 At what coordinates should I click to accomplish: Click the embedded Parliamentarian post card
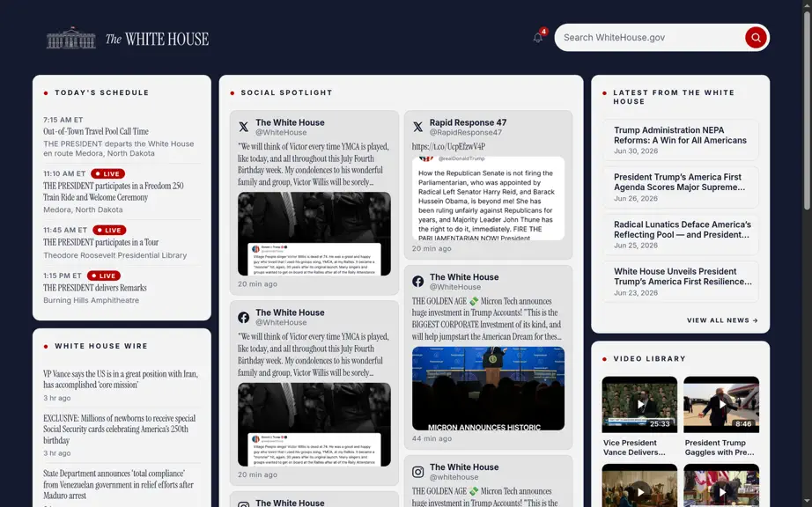[488, 199]
